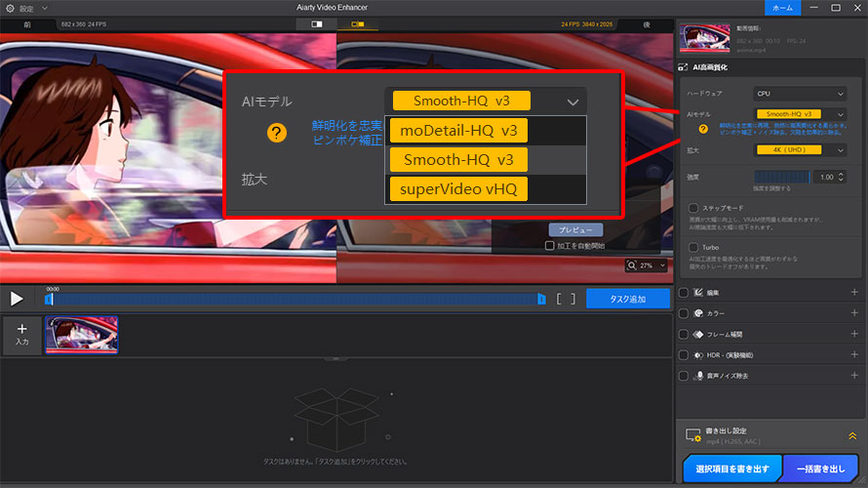Enable the 編集 checkbox
868x488 pixels.
684,293
